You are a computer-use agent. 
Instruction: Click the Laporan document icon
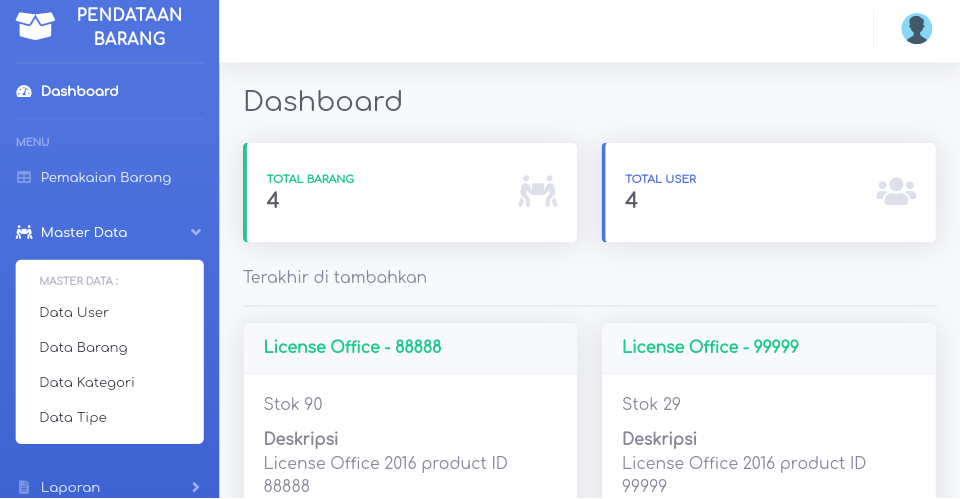pos(24,487)
